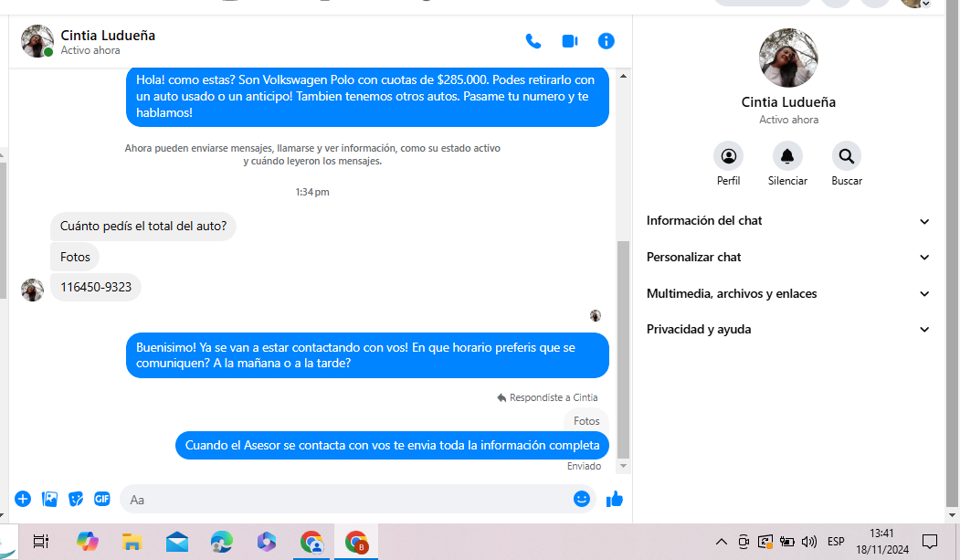
Task: Open Windows notification center
Action: point(929,541)
